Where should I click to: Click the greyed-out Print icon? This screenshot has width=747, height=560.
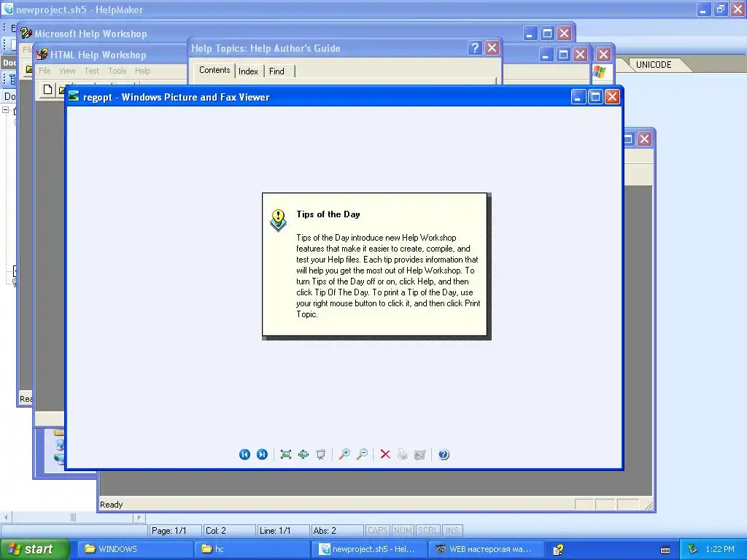click(x=403, y=454)
